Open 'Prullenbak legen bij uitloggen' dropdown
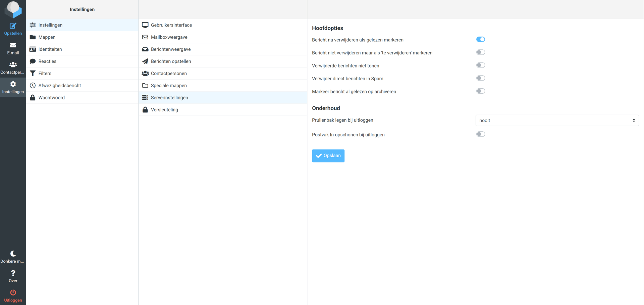 (557, 121)
